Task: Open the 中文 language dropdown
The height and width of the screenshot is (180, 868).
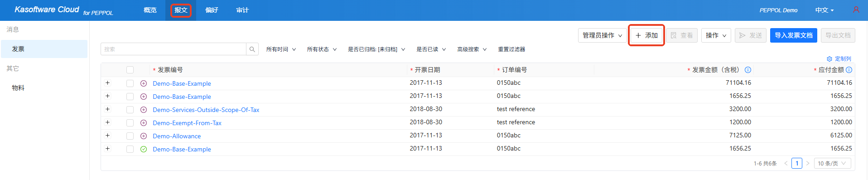Action: pos(824,10)
